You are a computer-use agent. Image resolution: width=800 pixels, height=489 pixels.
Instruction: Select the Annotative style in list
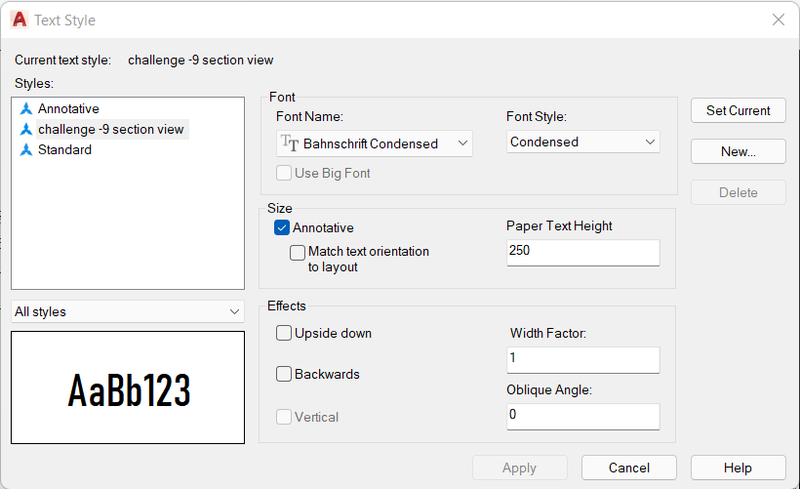click(68, 109)
